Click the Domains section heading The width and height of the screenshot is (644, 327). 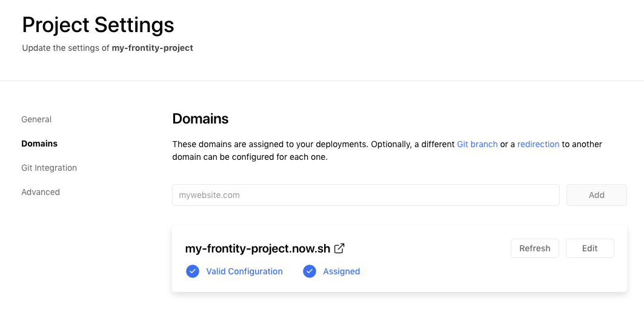[x=201, y=119]
